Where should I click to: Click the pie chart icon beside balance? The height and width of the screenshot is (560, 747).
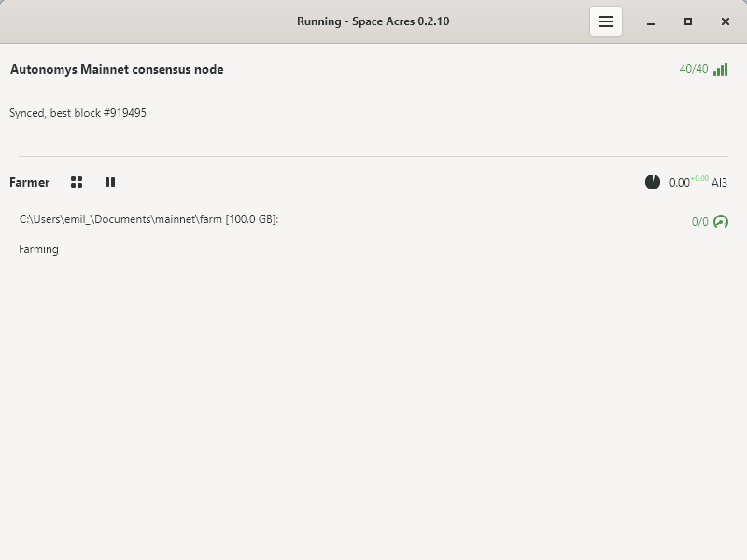pos(653,182)
